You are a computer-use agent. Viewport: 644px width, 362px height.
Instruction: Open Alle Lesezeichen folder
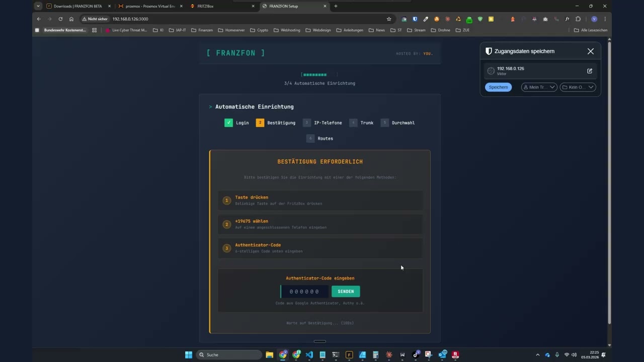pos(591,30)
